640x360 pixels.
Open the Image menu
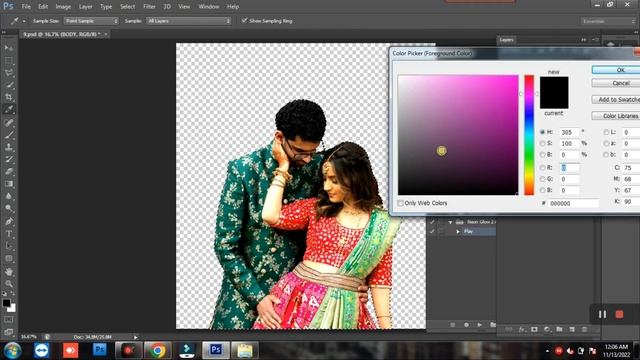point(63,7)
